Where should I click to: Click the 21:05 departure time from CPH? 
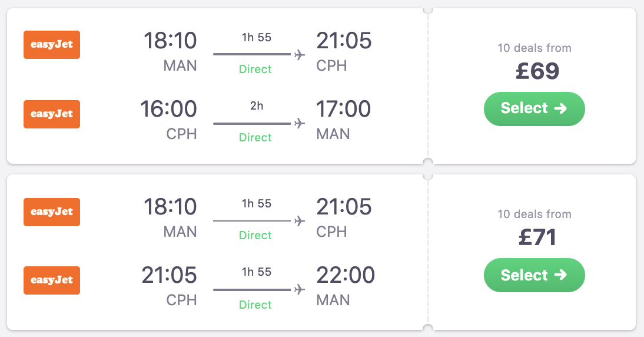(169, 276)
